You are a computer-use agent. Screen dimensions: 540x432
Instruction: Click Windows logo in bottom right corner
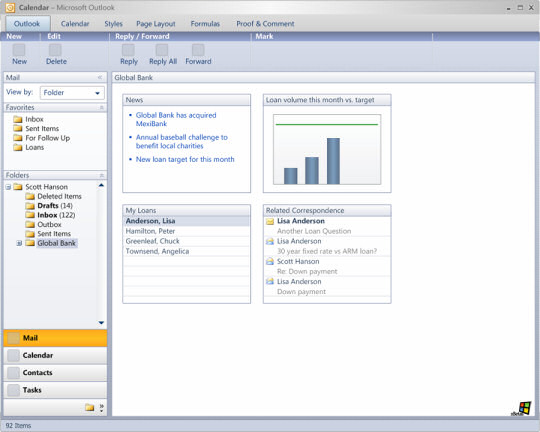(525, 408)
